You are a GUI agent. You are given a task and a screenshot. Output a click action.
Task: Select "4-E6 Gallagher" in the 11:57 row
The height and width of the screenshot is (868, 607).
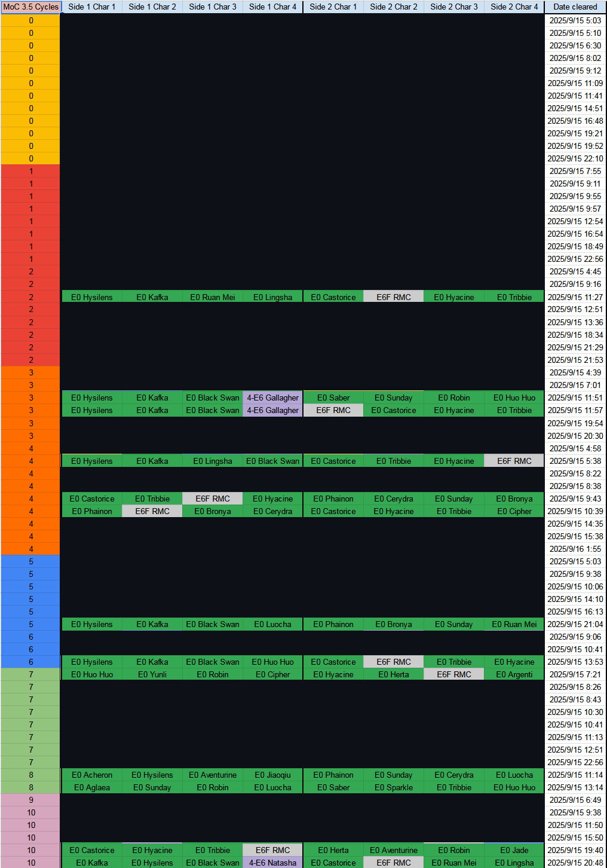pos(273,410)
